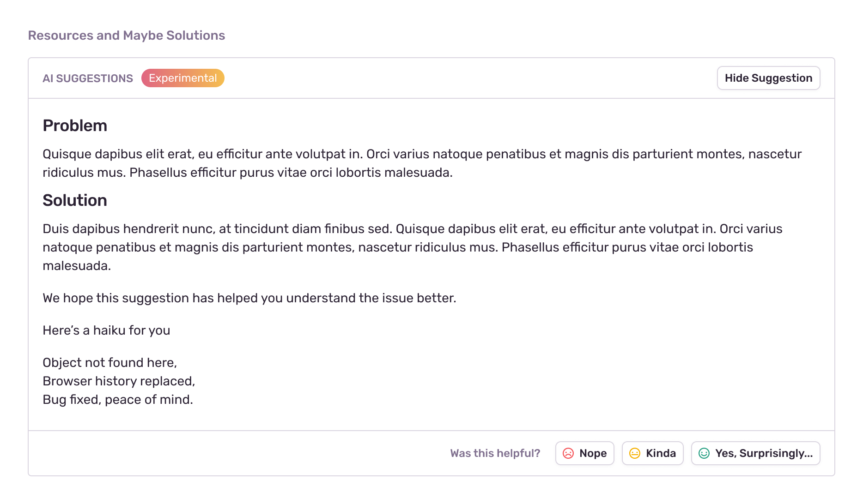This screenshot has height=504, width=863.
Task: Click the Experimental gradient badge
Action: coord(182,78)
